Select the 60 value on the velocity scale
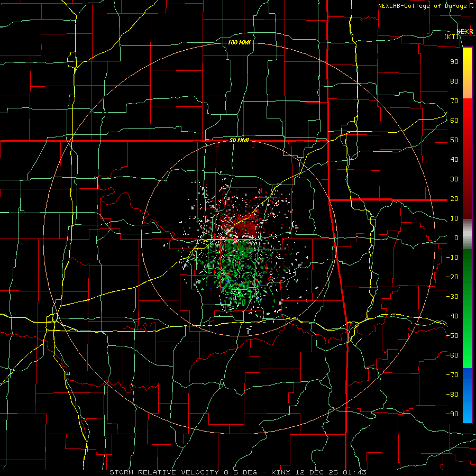The image size is (476, 476). [x=454, y=120]
